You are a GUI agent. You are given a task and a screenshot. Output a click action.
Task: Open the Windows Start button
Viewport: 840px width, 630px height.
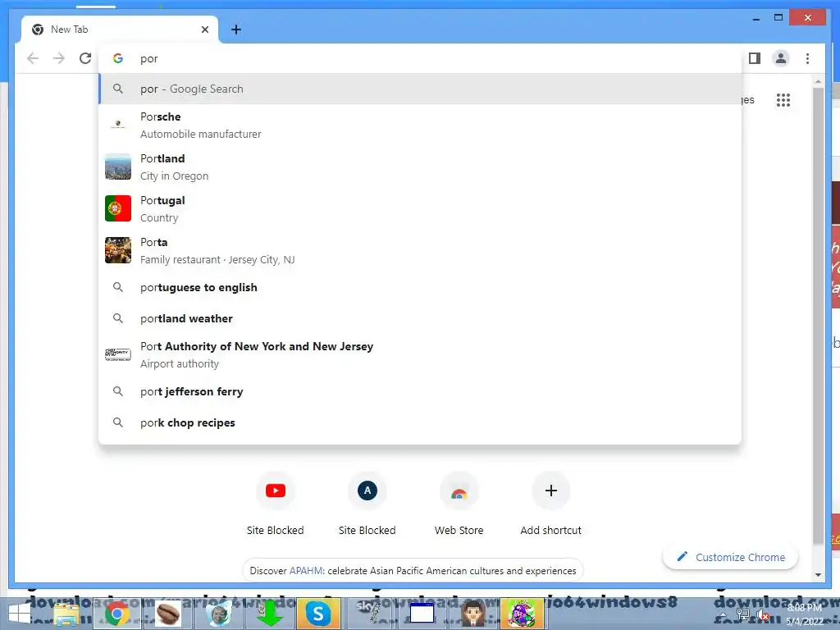click(x=20, y=614)
